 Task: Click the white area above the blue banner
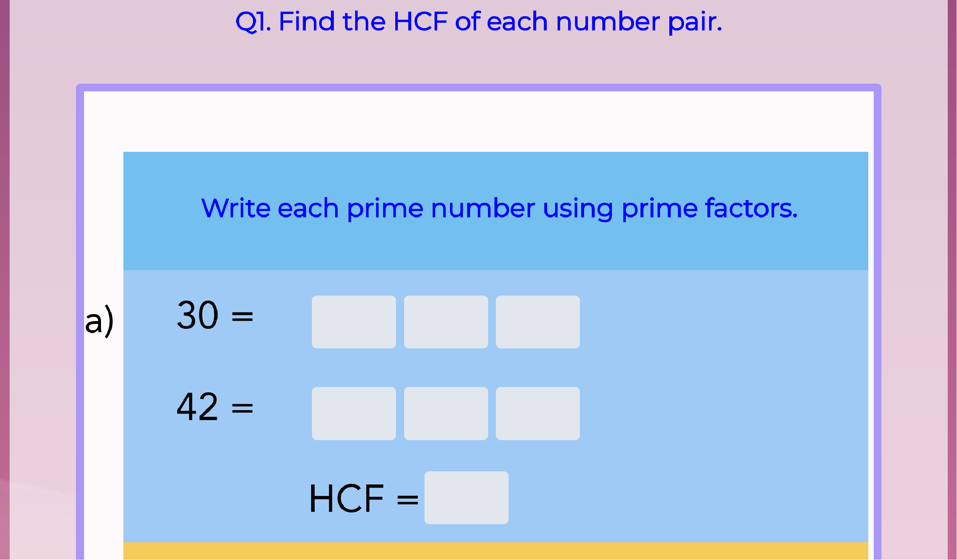coord(478,121)
